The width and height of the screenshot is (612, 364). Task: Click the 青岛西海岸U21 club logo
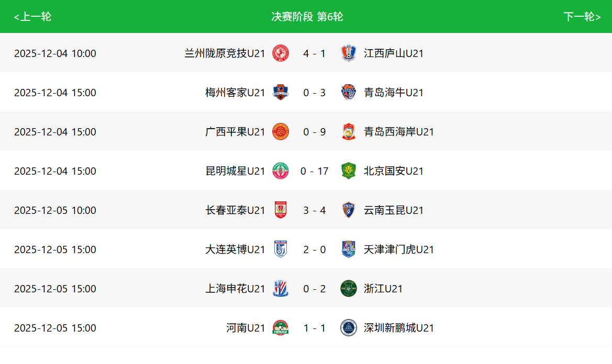point(348,132)
